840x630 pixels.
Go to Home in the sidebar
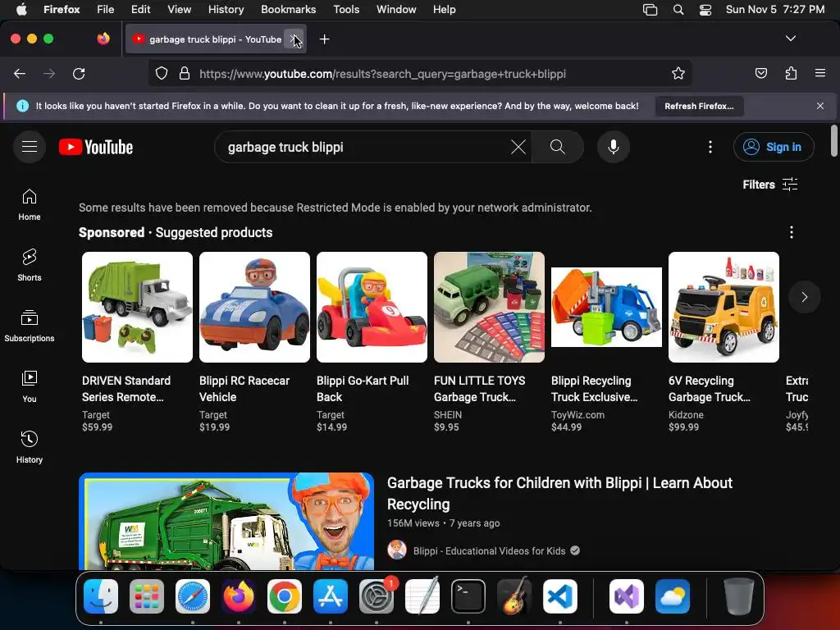pos(30,205)
